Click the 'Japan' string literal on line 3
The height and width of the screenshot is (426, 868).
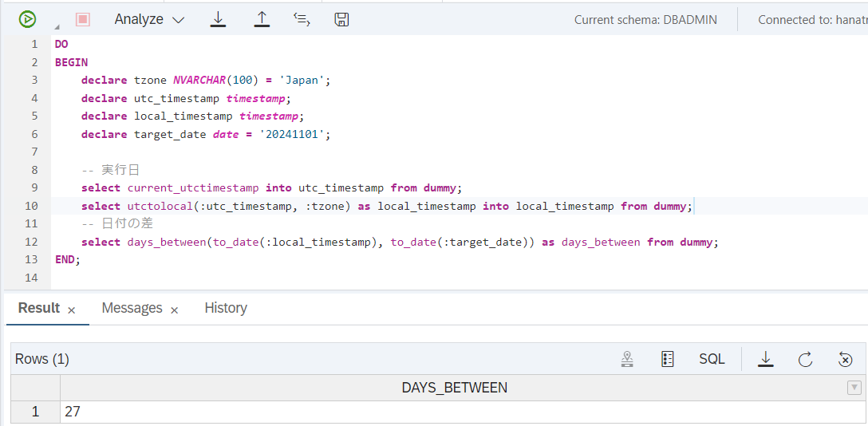click(x=302, y=81)
